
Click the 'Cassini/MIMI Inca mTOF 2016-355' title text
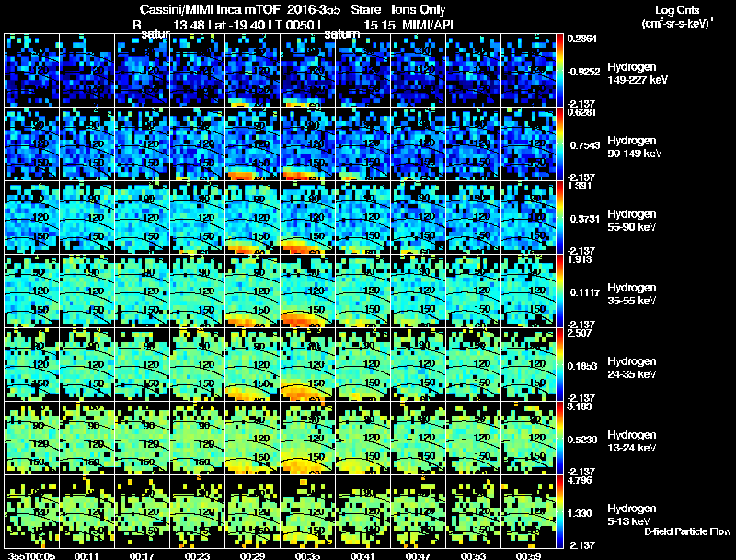240,10
